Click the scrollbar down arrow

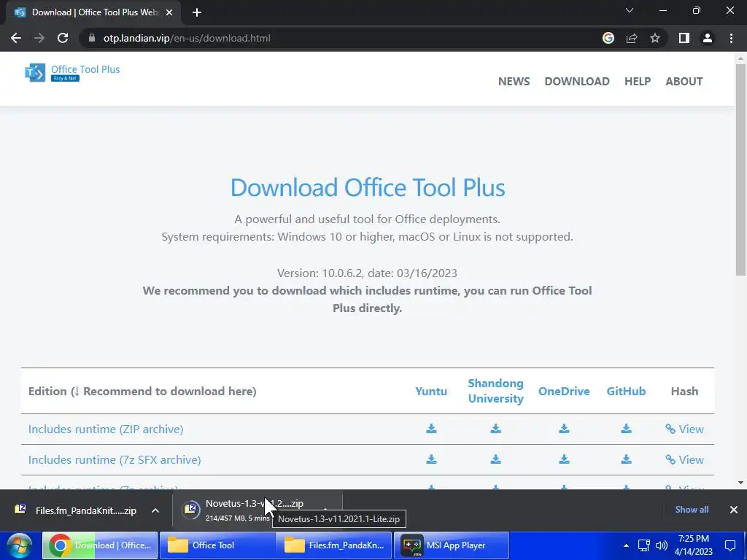coord(740,483)
